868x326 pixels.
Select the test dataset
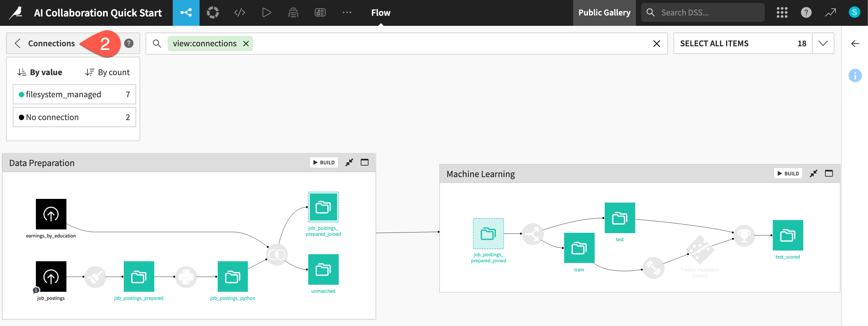coord(620,218)
